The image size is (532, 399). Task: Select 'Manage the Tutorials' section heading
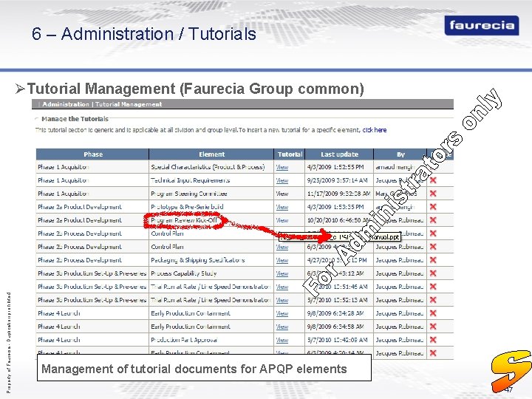75,119
